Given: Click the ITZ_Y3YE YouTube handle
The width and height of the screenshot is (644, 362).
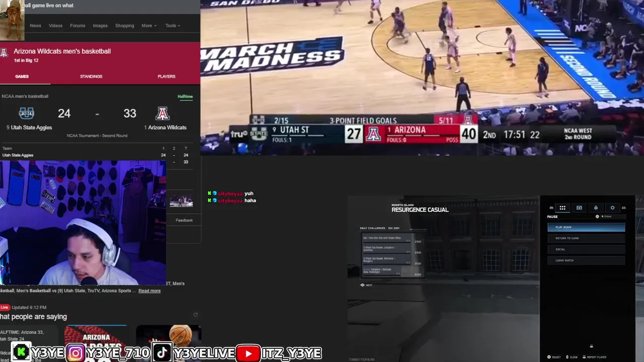Looking at the screenshot, I should coord(291,353).
